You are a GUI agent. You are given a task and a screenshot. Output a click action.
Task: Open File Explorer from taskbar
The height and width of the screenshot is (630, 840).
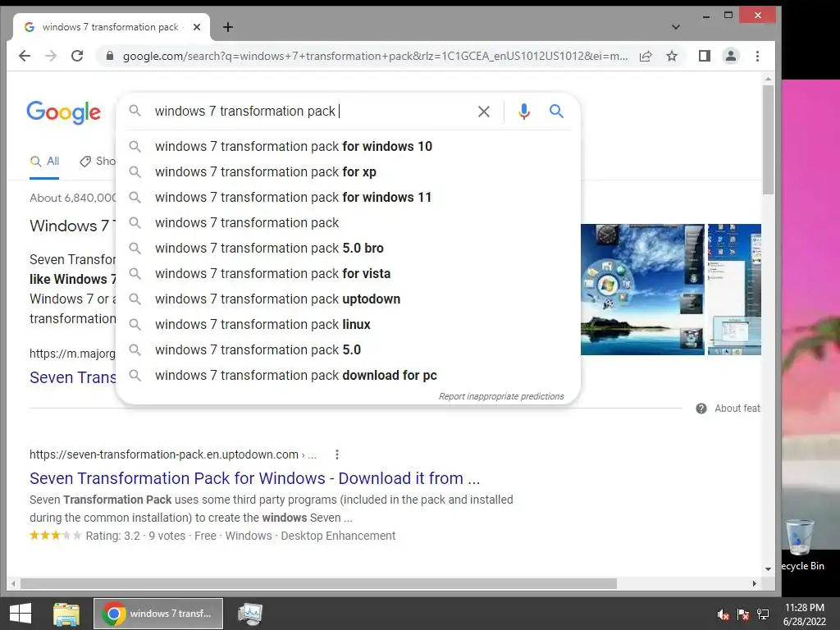pyautogui.click(x=66, y=614)
